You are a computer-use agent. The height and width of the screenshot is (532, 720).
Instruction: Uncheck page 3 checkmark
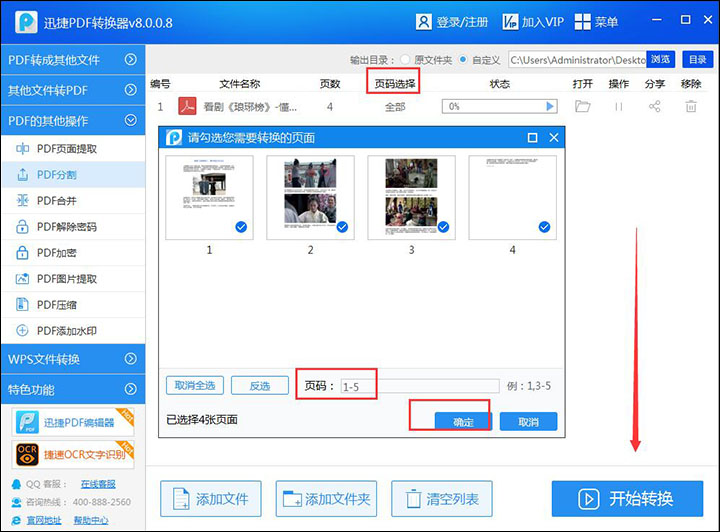click(x=443, y=227)
